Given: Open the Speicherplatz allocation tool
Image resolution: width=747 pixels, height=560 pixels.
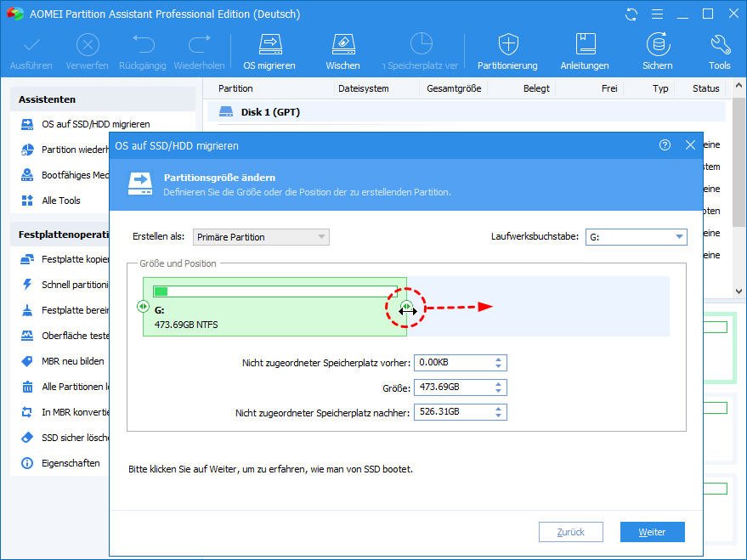Looking at the screenshot, I should [421, 52].
